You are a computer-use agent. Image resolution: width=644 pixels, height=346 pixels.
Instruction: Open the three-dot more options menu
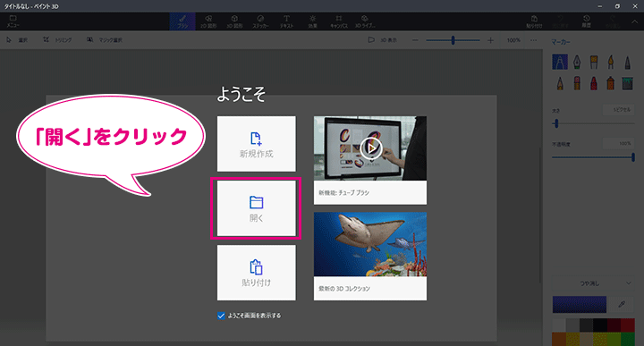click(x=533, y=40)
